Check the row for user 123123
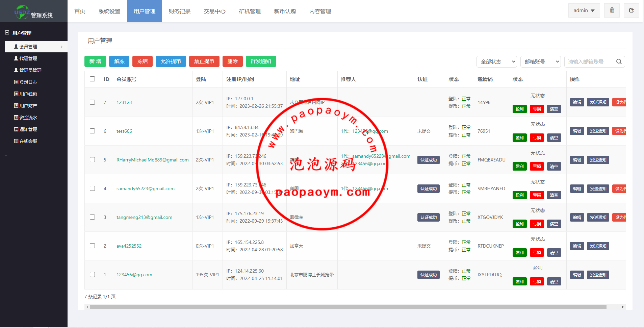644x328 pixels. click(92, 102)
